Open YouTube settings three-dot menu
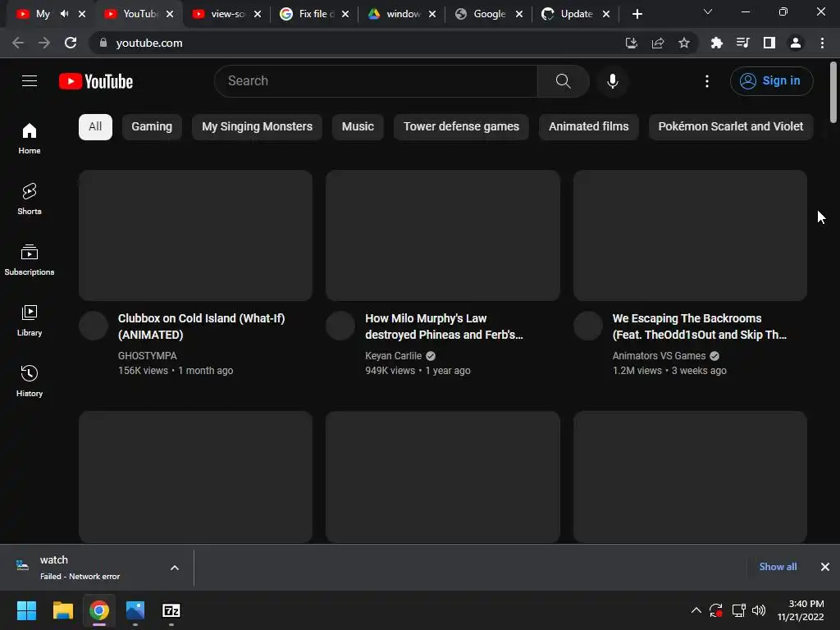The width and height of the screenshot is (840, 630). click(707, 81)
